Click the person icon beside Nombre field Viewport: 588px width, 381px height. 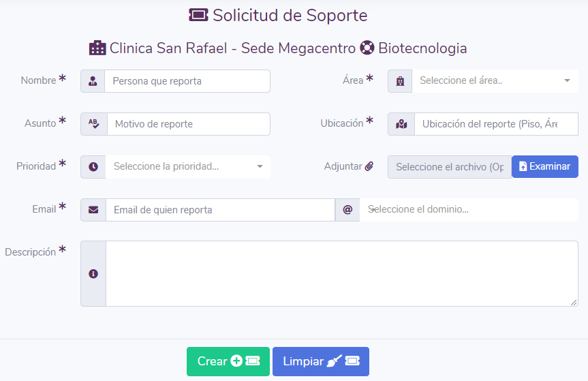(x=93, y=81)
